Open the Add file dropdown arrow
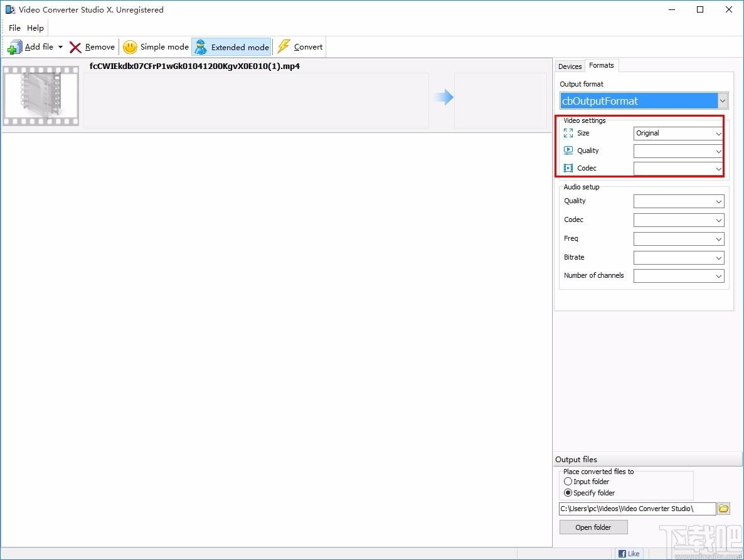Viewport: 744px width, 560px height. pyautogui.click(x=60, y=47)
